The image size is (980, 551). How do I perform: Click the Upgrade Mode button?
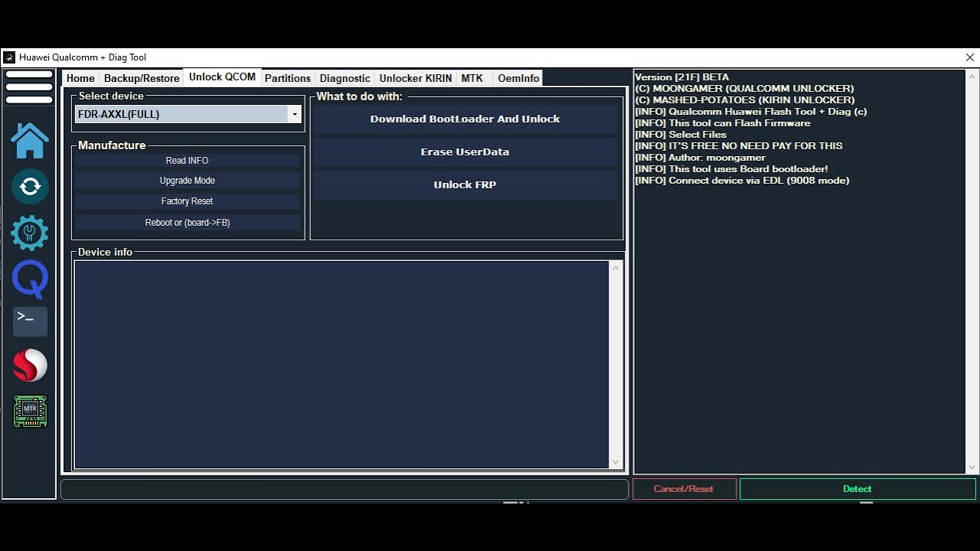tap(188, 181)
